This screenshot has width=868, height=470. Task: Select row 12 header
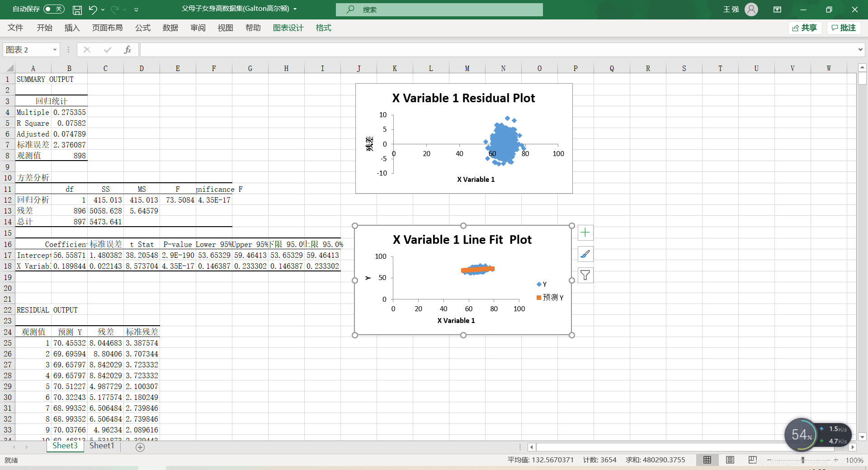click(7, 200)
